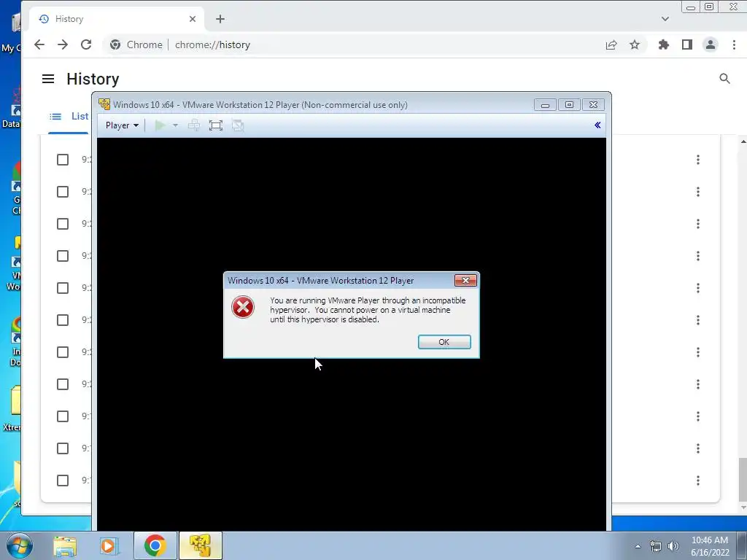Close the History tab
747x560 pixels.
[193, 19]
